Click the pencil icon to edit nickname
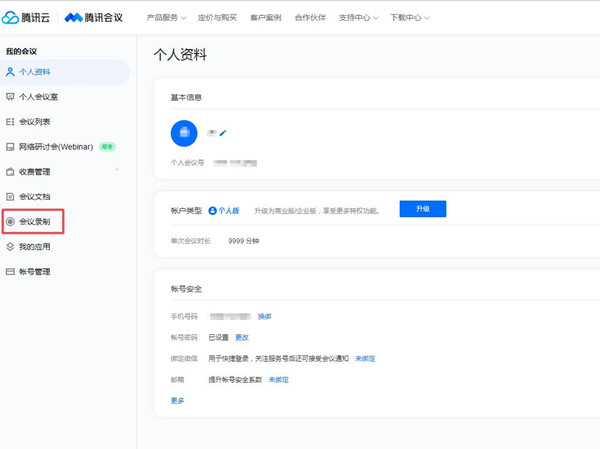 pos(224,132)
